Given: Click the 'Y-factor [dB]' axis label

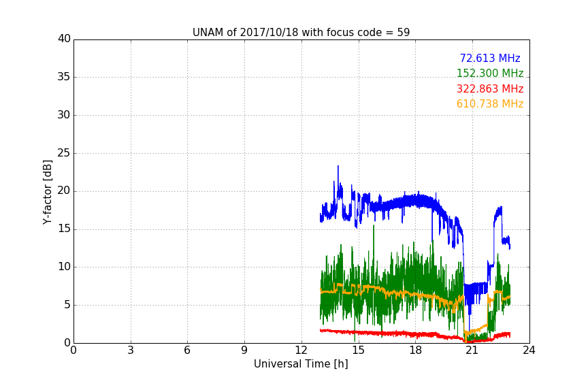Looking at the screenshot, I should click(47, 192).
